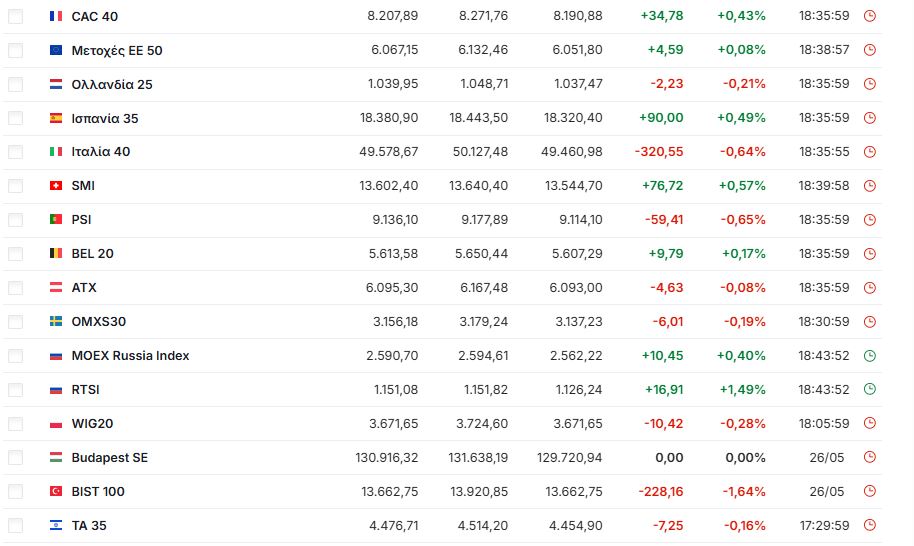Click the percentage +0,17% for BEL 20

(744, 254)
